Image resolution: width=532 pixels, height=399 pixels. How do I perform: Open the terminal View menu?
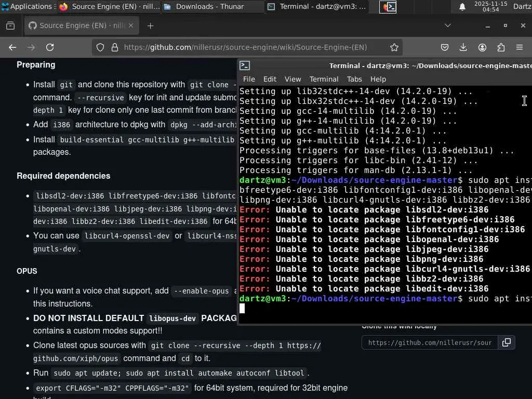click(x=293, y=79)
